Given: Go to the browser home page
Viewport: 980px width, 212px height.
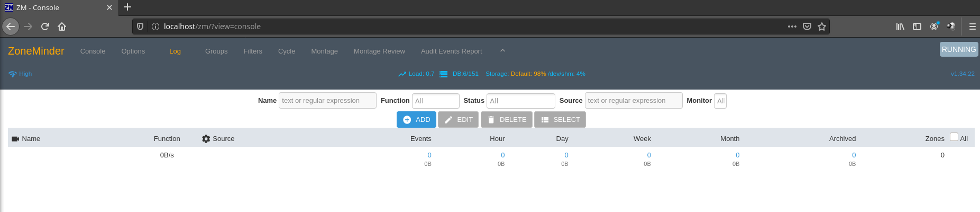Looking at the screenshot, I should click(x=62, y=26).
